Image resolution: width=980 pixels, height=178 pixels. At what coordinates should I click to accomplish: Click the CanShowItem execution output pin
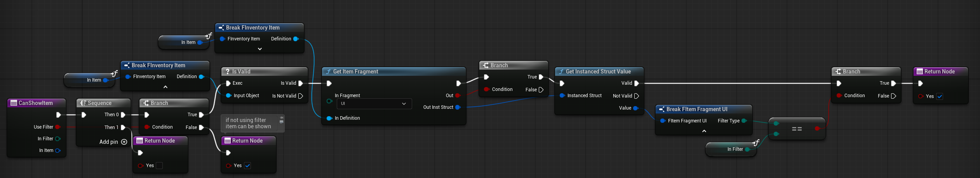(58, 115)
